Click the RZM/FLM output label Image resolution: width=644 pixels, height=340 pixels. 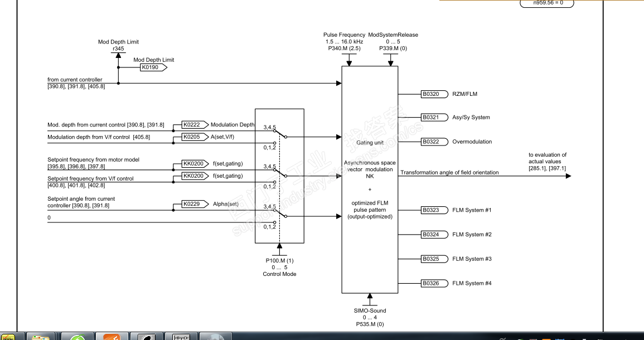(x=465, y=94)
